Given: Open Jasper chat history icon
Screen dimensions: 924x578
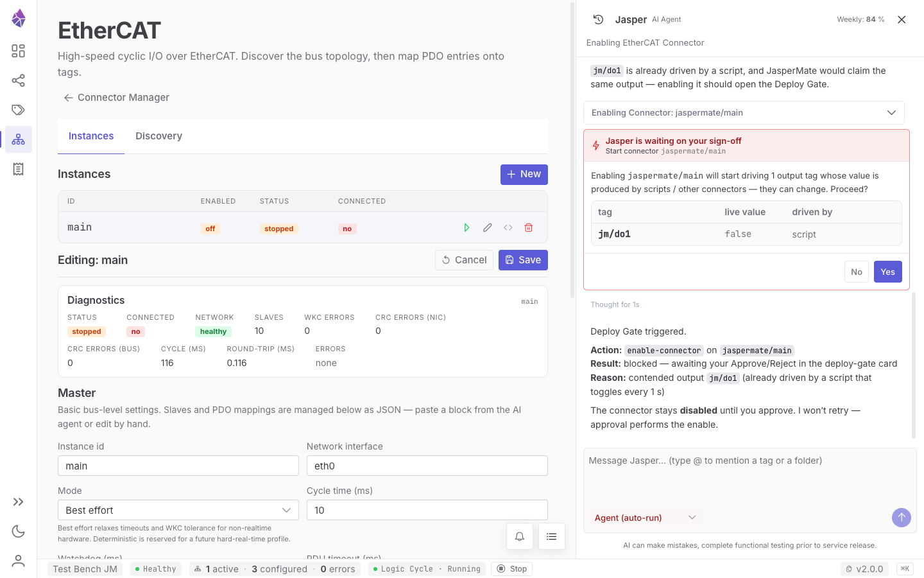Looking at the screenshot, I should 598,19.
